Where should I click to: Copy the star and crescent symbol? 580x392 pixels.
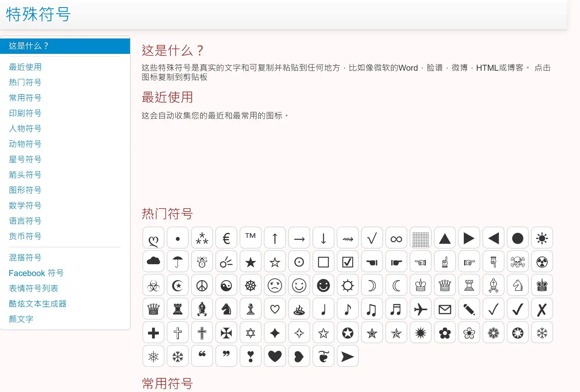(178, 285)
